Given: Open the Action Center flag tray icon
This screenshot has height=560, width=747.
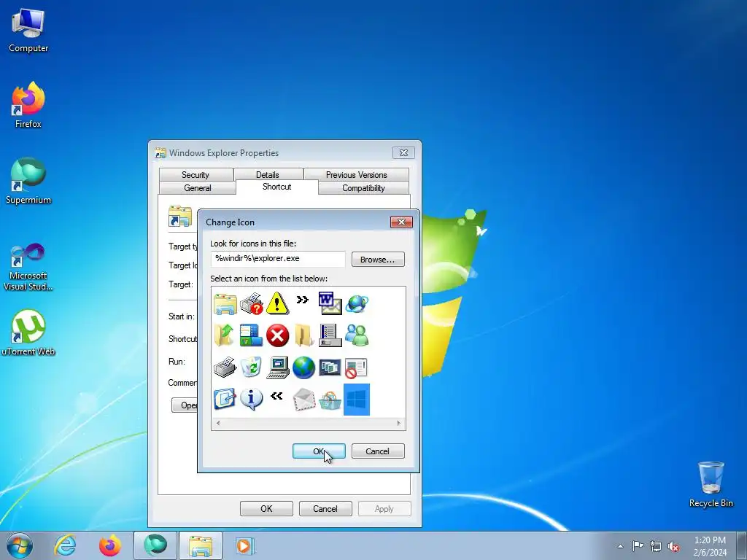Looking at the screenshot, I should 638,546.
